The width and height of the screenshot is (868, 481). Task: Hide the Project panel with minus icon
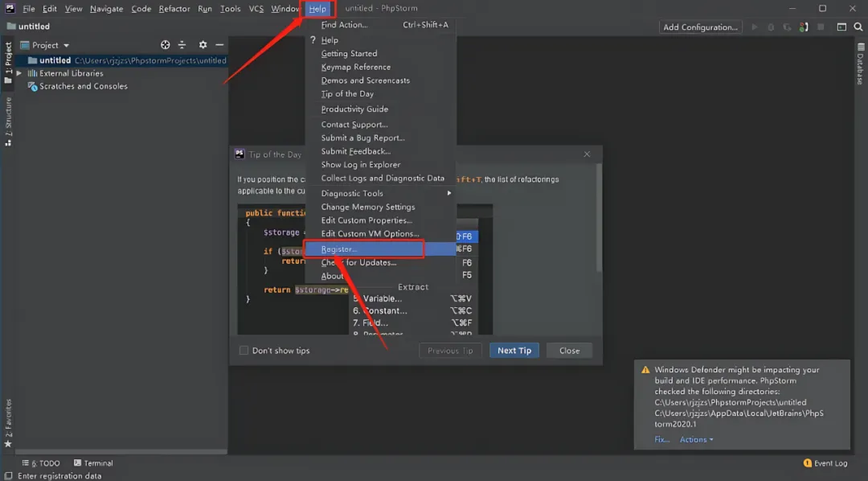pos(219,45)
